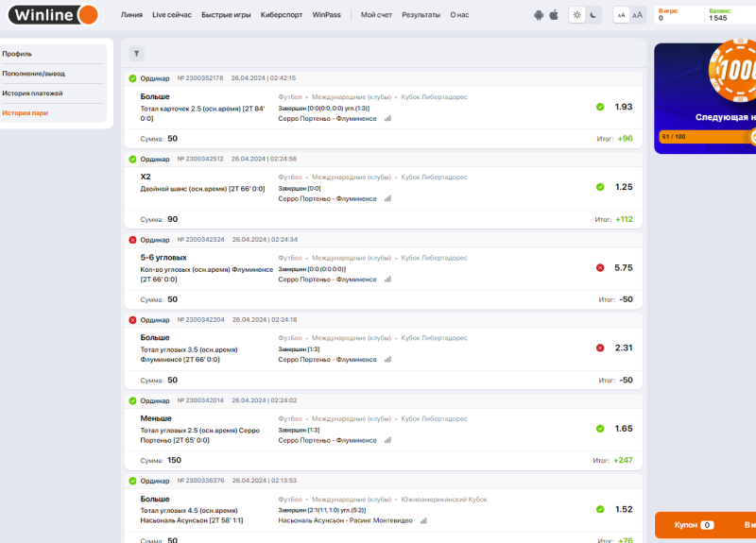Select the smaller font size toggle
This screenshot has width=756, height=543.
621,15
